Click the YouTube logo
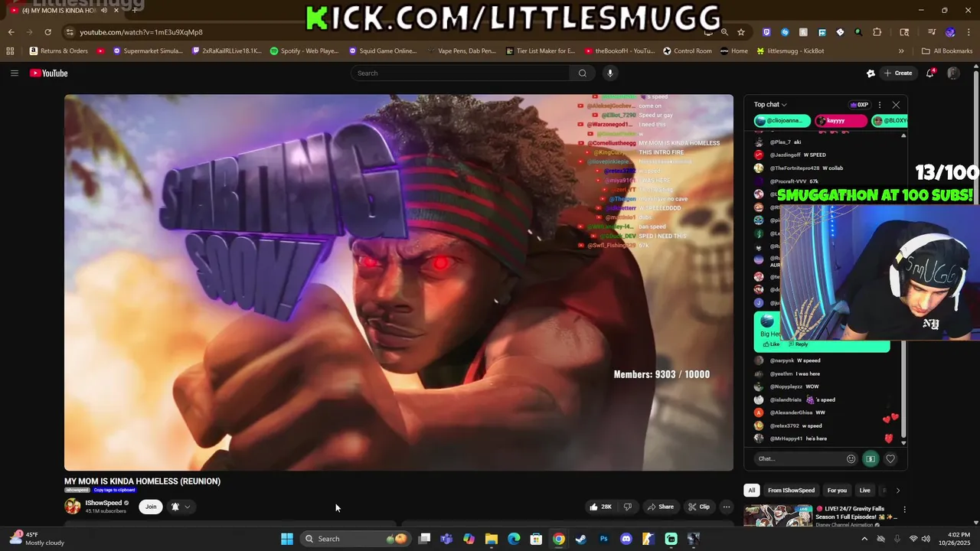This screenshot has width=980, height=551. (x=49, y=73)
